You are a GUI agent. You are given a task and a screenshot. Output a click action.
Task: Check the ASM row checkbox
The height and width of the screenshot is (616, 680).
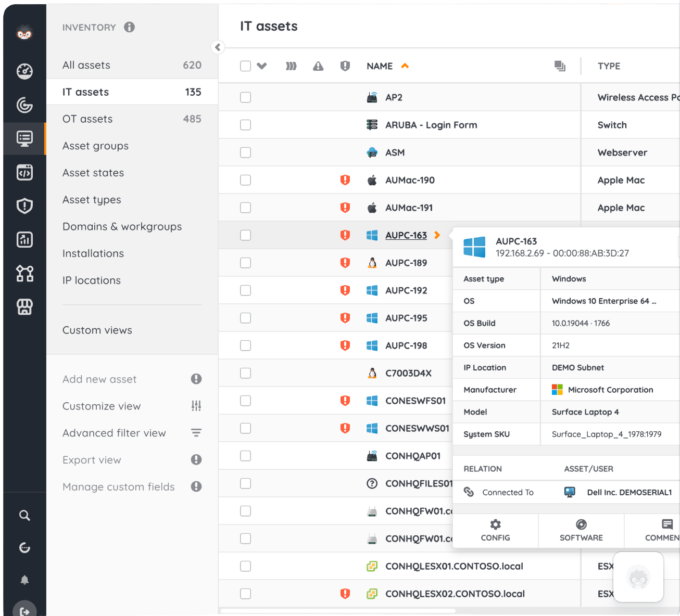245,152
